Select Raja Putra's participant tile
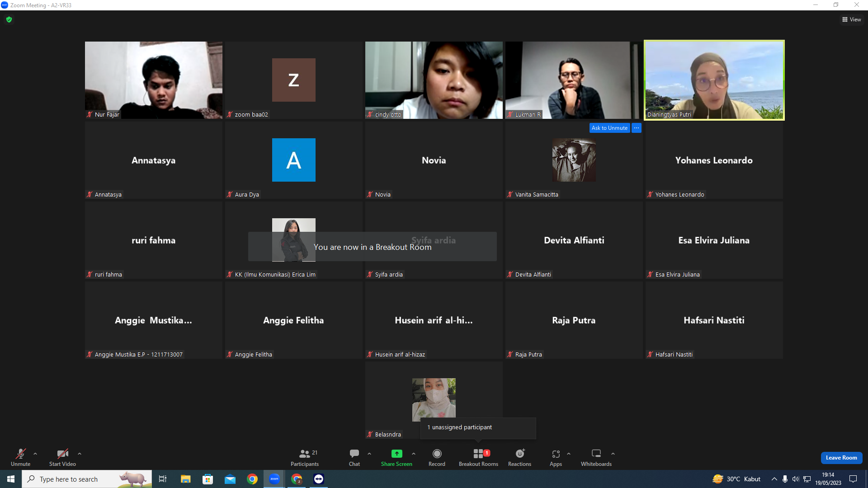Viewport: 868px width, 488px height. [574, 320]
